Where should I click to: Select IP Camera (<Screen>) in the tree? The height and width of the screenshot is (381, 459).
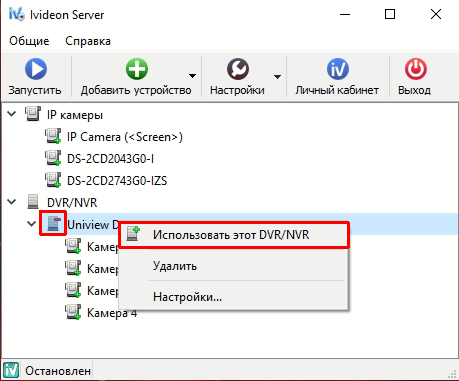pyautogui.click(x=125, y=137)
